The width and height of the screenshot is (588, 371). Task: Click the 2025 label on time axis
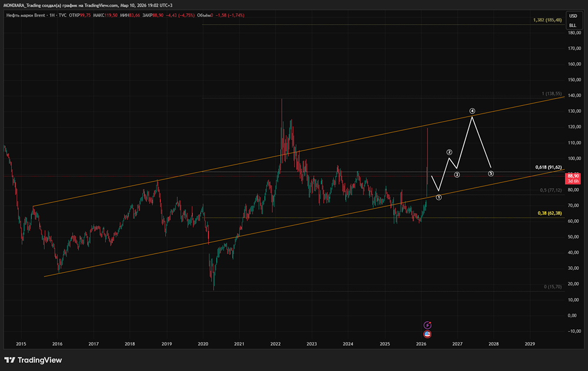click(385, 344)
